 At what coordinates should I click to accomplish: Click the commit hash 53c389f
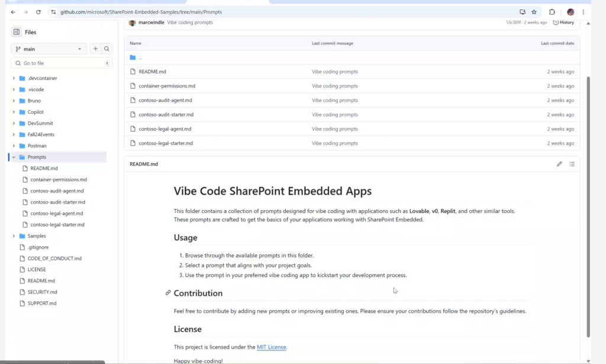pyautogui.click(x=514, y=22)
